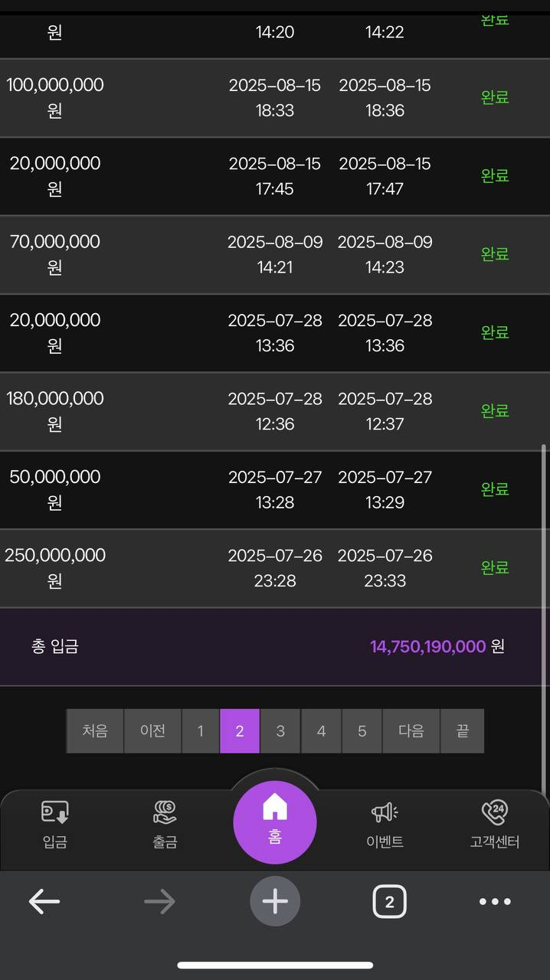Click 처음 to go to first page
The height and width of the screenshot is (980, 550).
click(95, 731)
